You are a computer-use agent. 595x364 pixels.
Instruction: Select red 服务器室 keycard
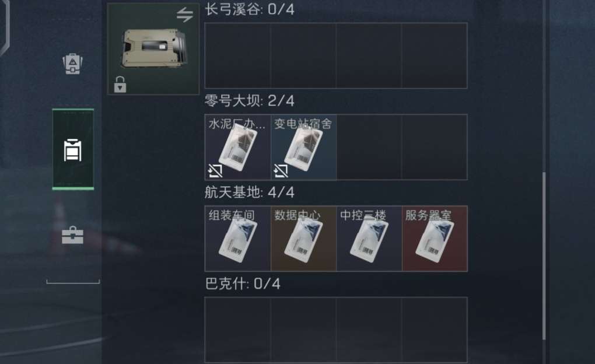[435, 239]
